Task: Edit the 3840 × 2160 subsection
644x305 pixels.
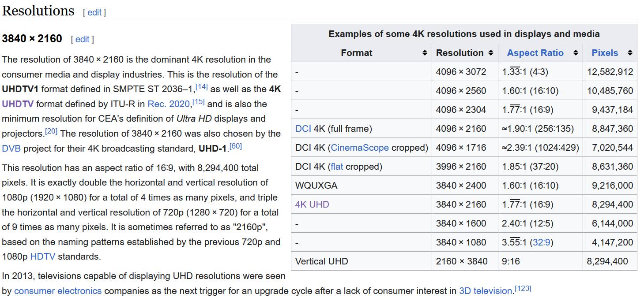Action: pos(82,39)
